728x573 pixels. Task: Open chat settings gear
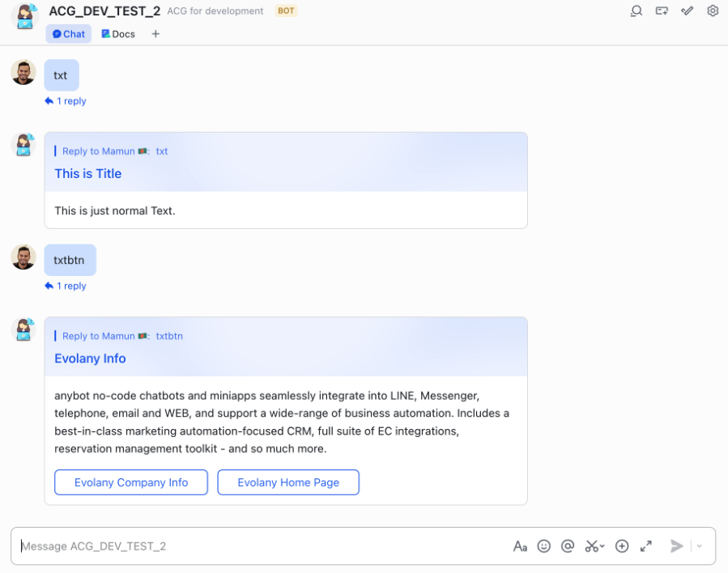(713, 11)
